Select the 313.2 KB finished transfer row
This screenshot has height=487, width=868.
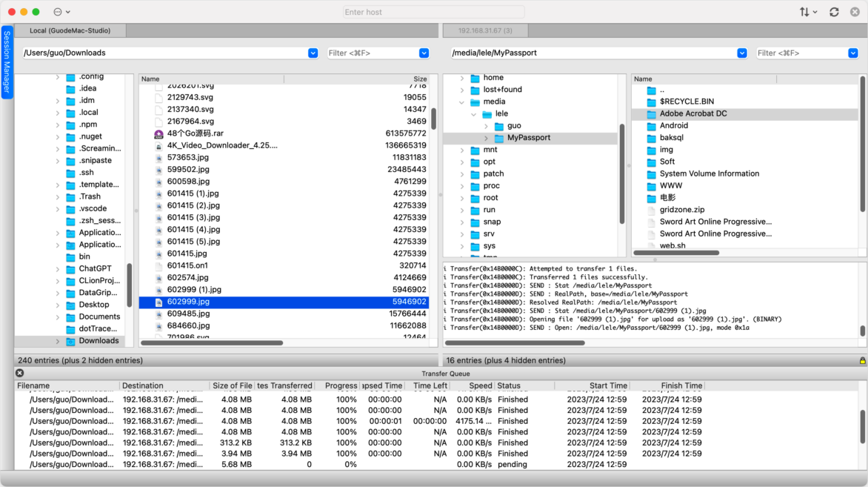437,443
